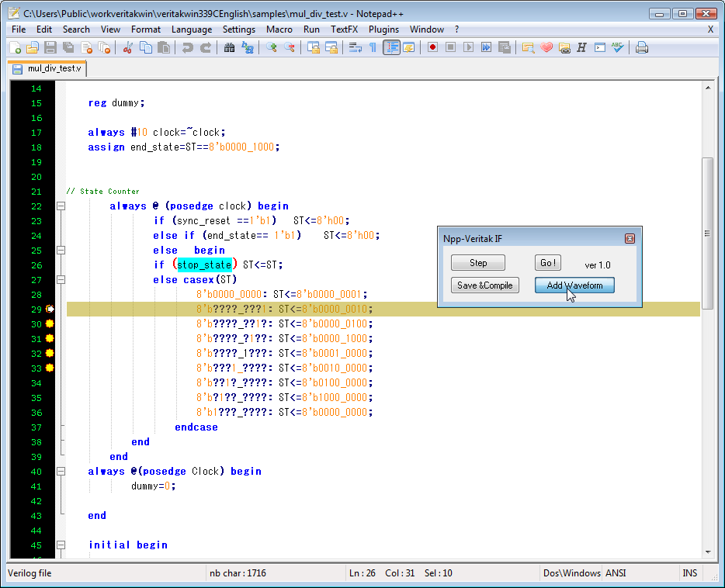Open the Search menu

point(76,29)
